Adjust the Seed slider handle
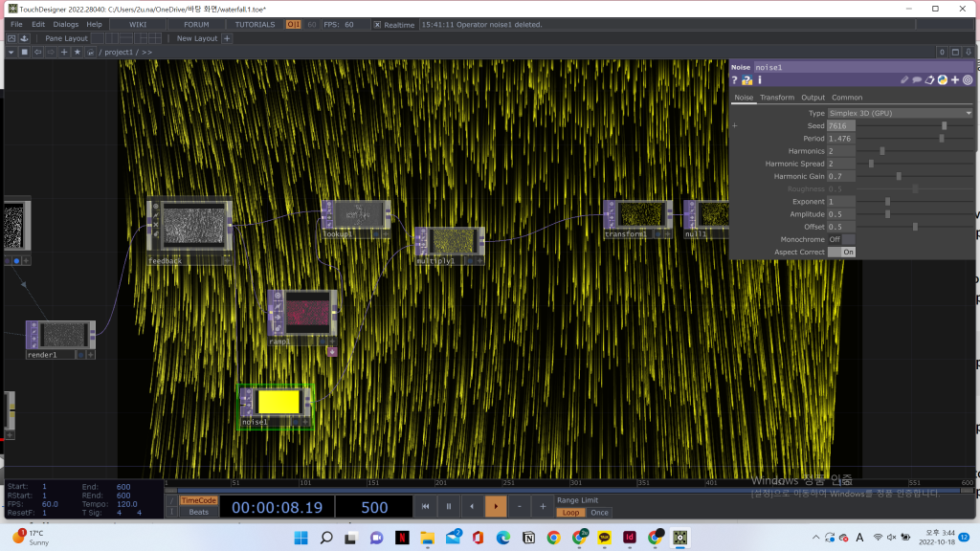The image size is (980, 551). pyautogui.click(x=945, y=125)
